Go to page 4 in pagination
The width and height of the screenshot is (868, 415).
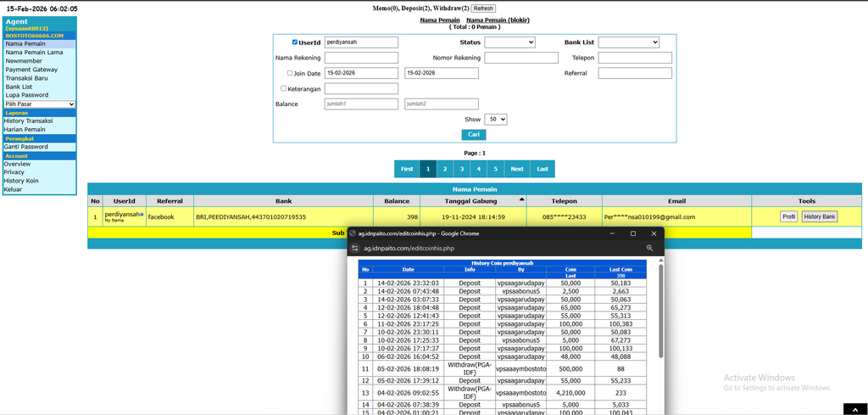coord(479,169)
